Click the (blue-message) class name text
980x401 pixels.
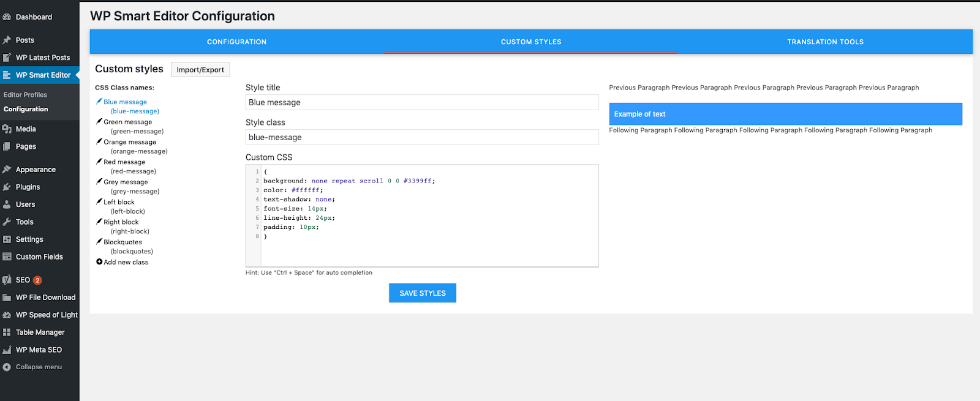tap(135, 111)
